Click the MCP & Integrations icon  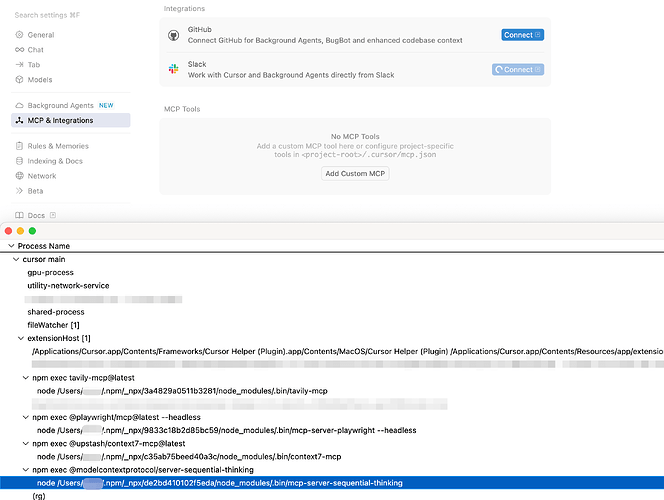(x=19, y=120)
